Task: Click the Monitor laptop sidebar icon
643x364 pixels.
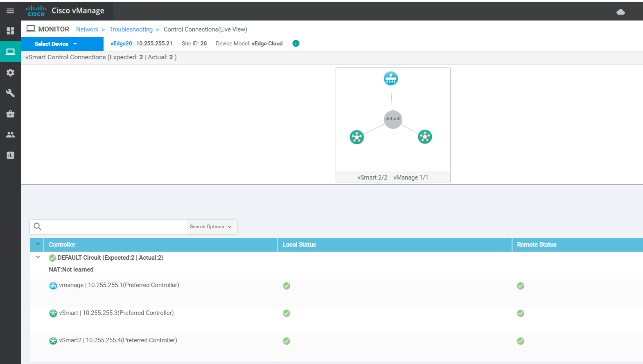Action: point(10,52)
